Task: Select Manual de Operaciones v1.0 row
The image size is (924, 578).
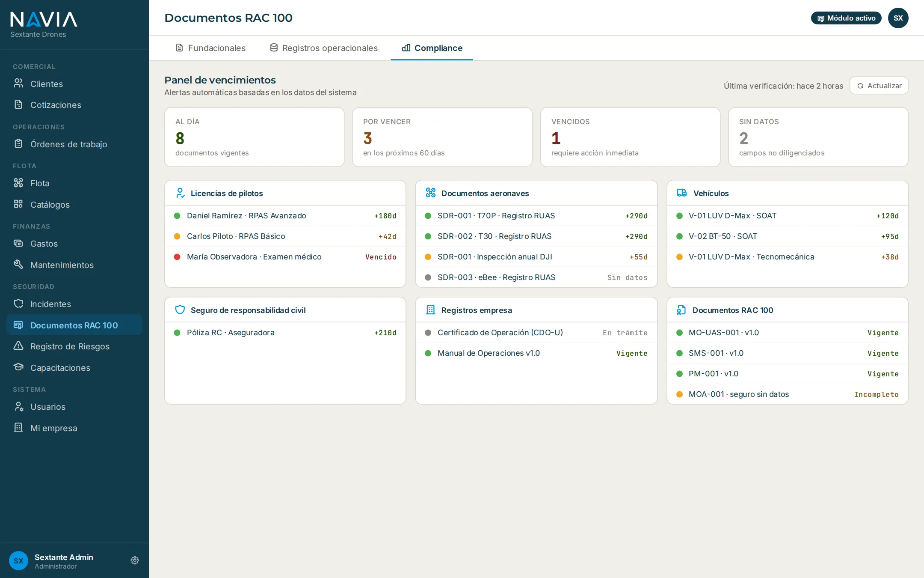Action: click(x=536, y=353)
